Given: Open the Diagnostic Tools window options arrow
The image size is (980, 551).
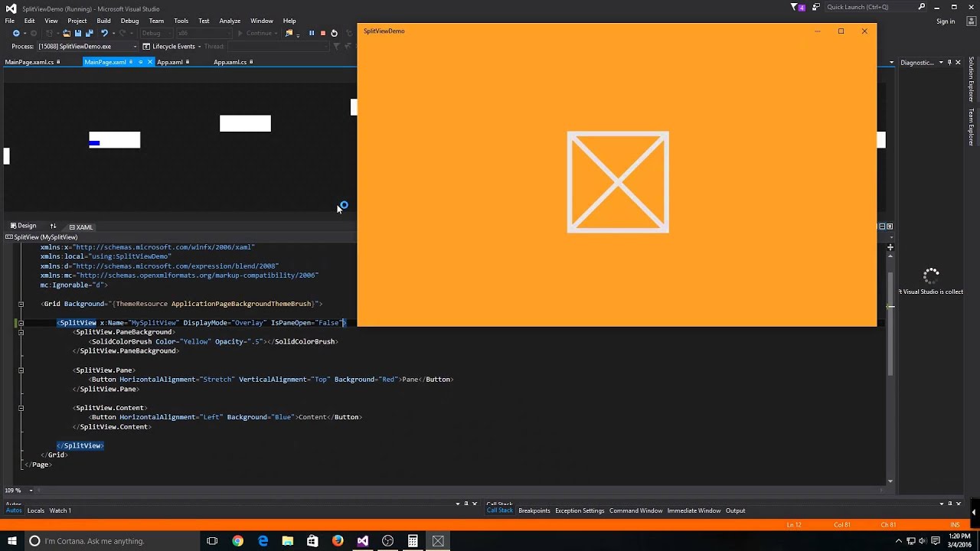Looking at the screenshot, I should tap(940, 62).
